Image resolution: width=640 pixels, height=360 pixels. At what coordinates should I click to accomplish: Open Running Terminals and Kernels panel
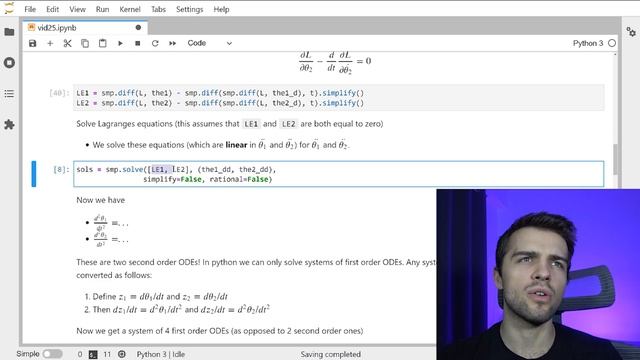point(9,63)
